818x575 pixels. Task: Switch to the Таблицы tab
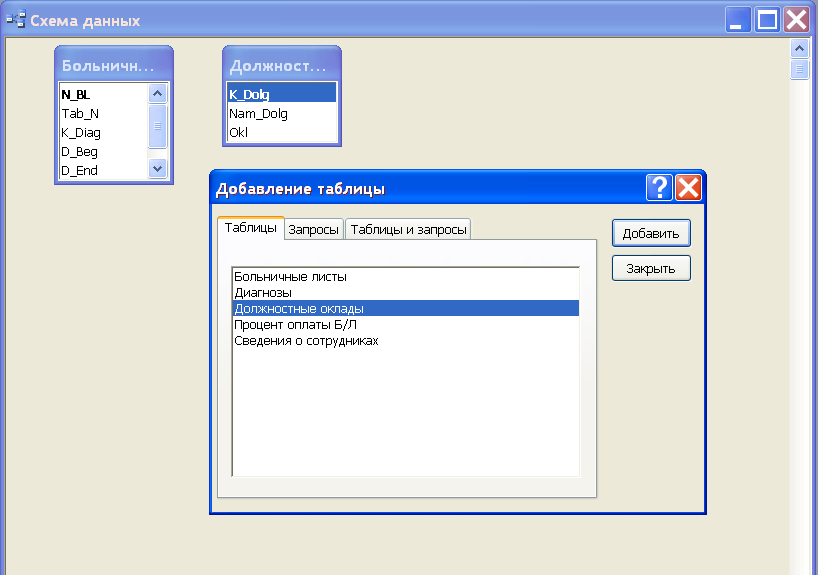point(250,228)
